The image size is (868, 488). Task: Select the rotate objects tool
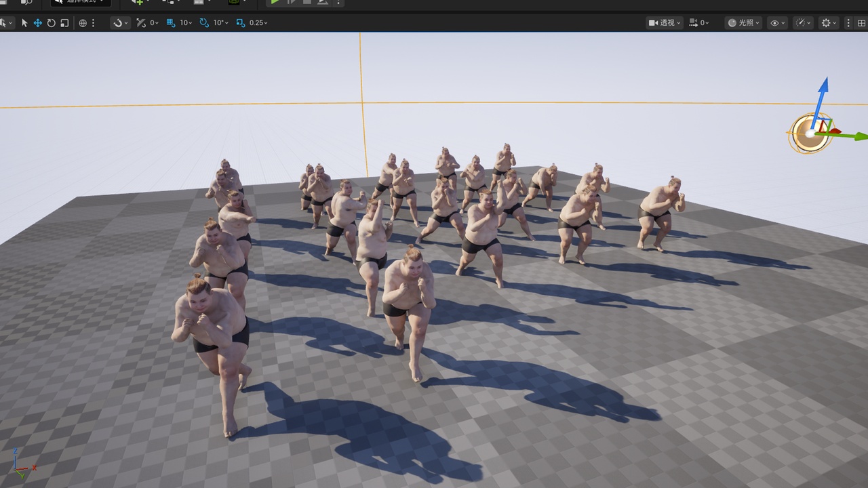tap(51, 23)
